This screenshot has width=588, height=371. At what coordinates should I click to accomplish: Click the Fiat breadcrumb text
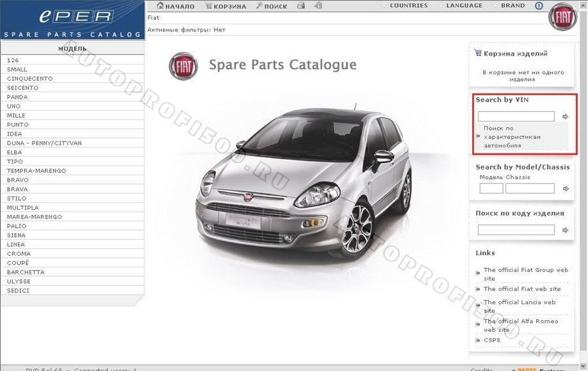(153, 18)
